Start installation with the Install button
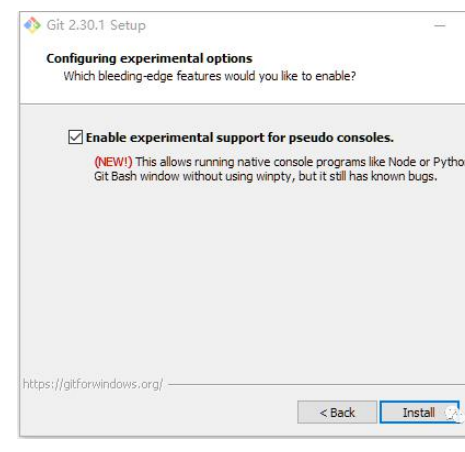Image resolution: width=465 pixels, height=452 pixels. (419, 412)
